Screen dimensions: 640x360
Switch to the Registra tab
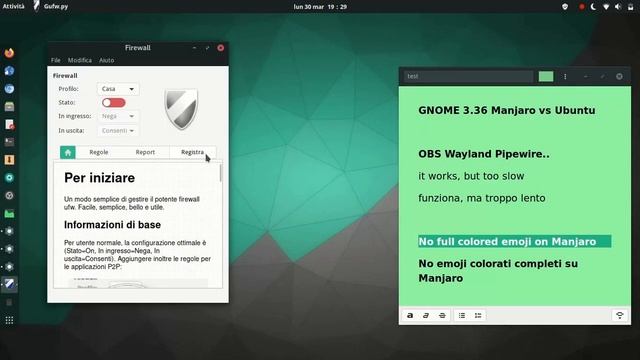tap(192, 152)
